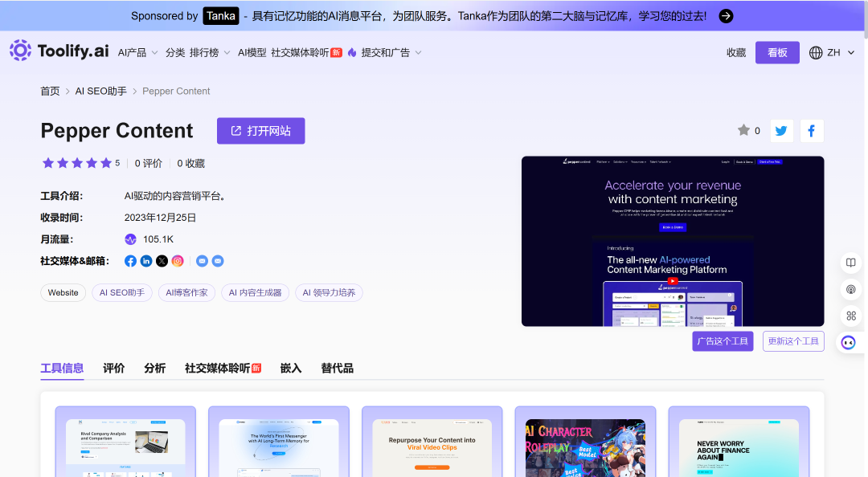Screen dimensions: 868x477
Task: Open the chatbot sidebar icon
Action: [848, 343]
